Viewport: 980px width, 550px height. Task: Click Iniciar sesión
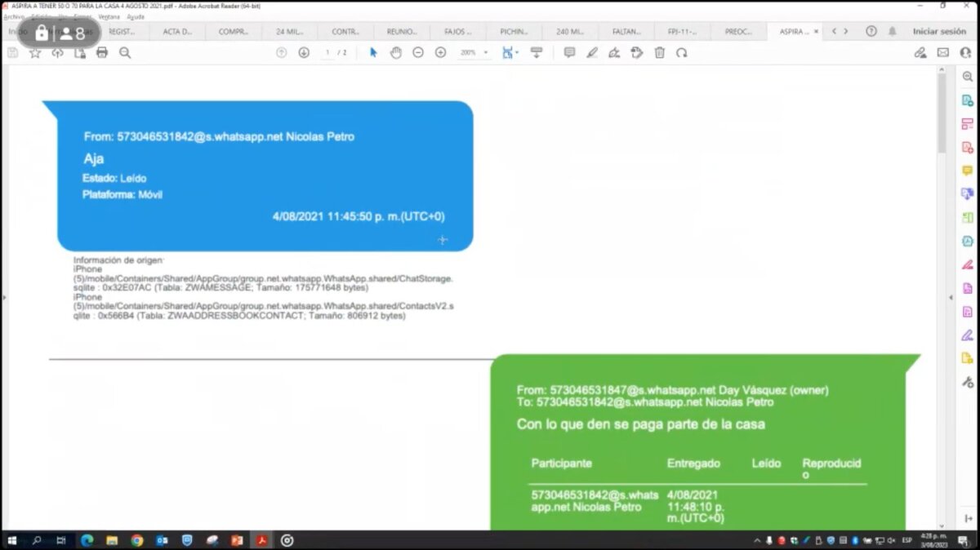[939, 31]
